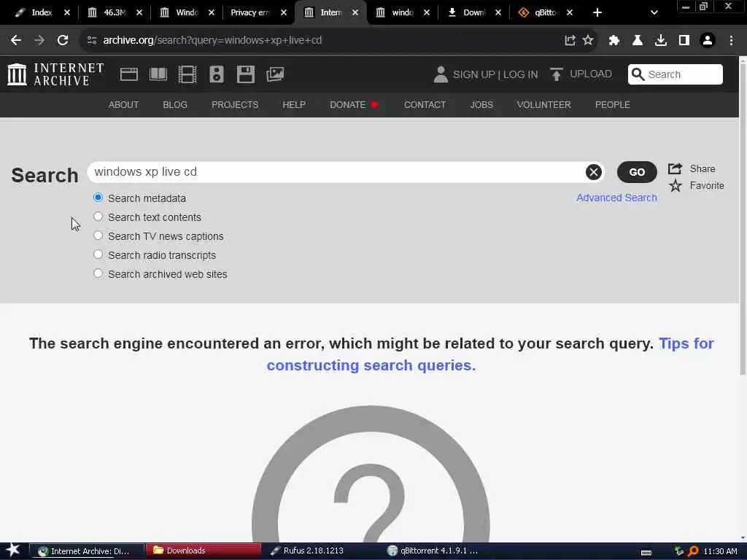Screen dimensions: 747x560
Task: Select Search TV news captions option
Action: pos(98,236)
